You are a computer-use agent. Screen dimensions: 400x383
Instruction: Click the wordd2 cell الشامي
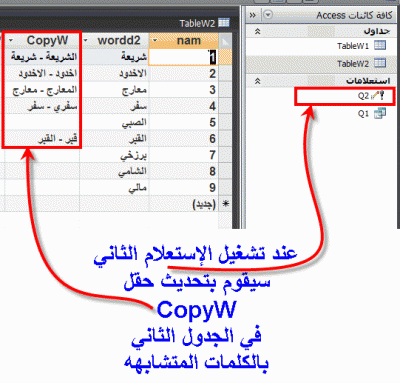click(x=115, y=171)
